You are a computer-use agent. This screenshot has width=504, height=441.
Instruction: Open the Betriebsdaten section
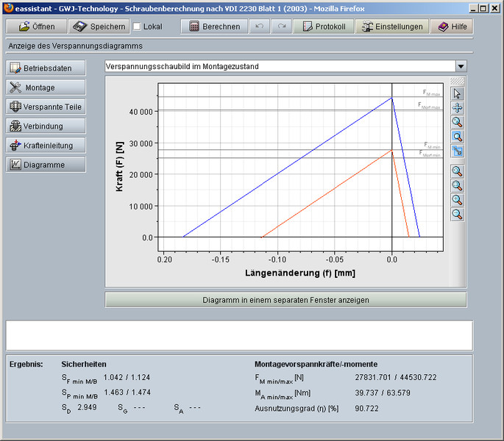46,68
